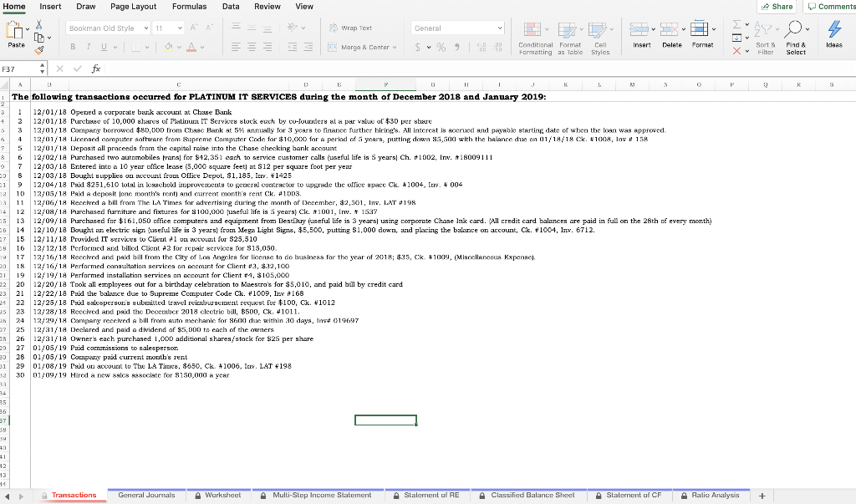
Task: Click the Borders icon
Action: tap(135, 48)
